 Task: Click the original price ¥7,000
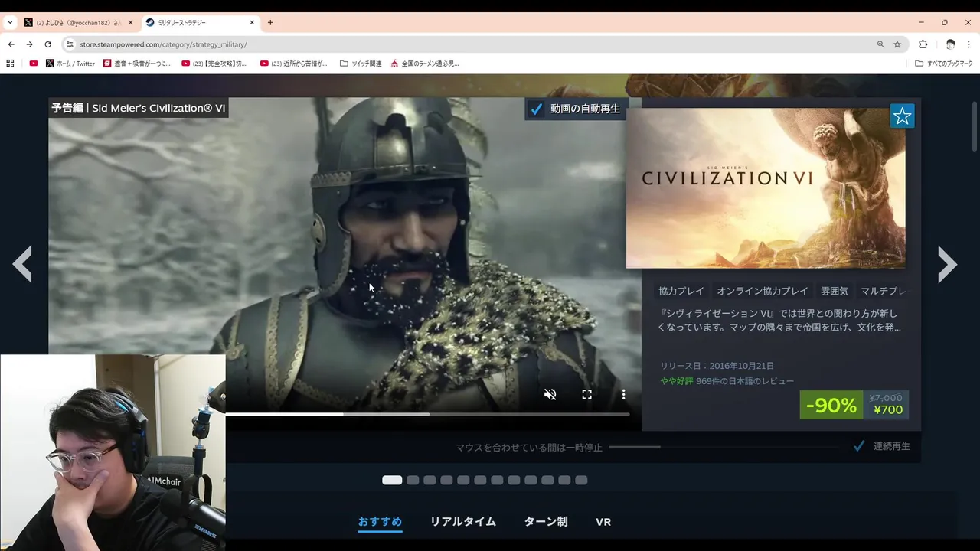pos(886,398)
